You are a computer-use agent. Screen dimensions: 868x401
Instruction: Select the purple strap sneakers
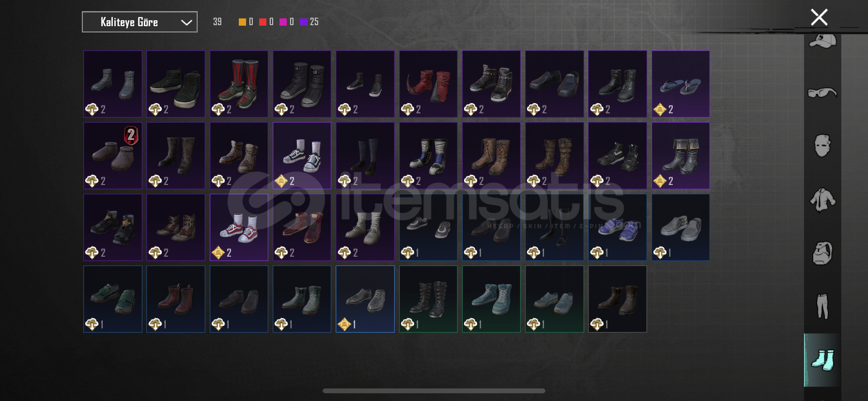pos(618,227)
